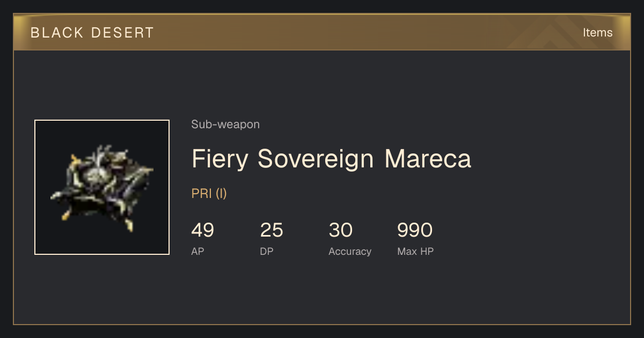The width and height of the screenshot is (644, 338).
Task: Click the word Fiery in item name
Action: point(221,159)
